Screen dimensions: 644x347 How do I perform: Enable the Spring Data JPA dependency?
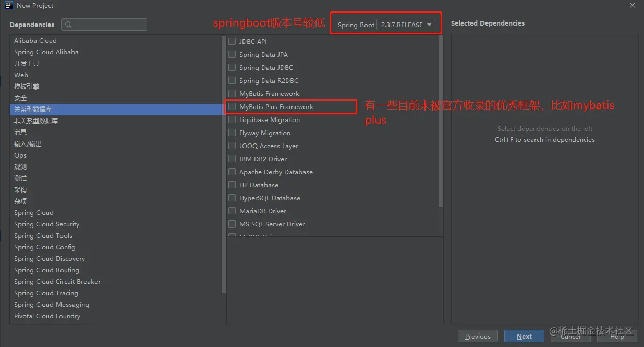(232, 54)
